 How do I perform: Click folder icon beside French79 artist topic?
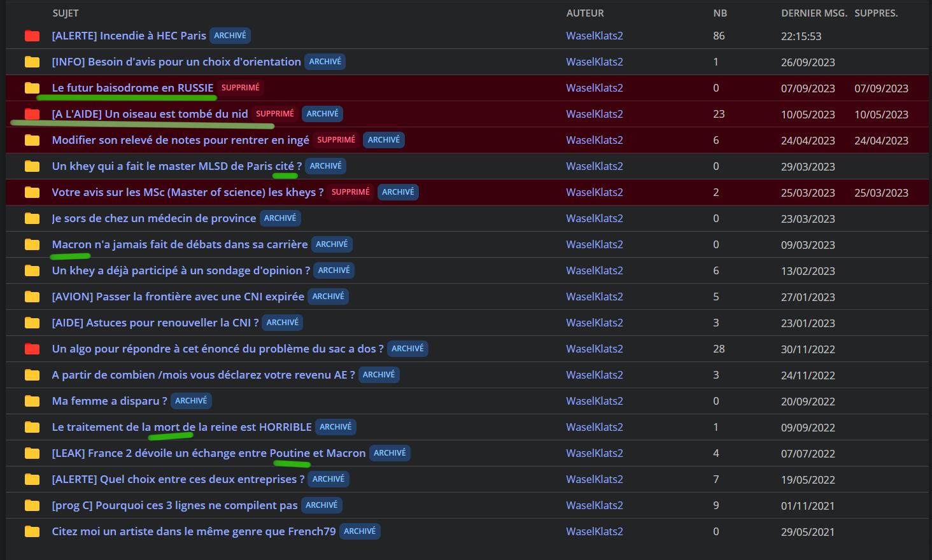tap(32, 532)
